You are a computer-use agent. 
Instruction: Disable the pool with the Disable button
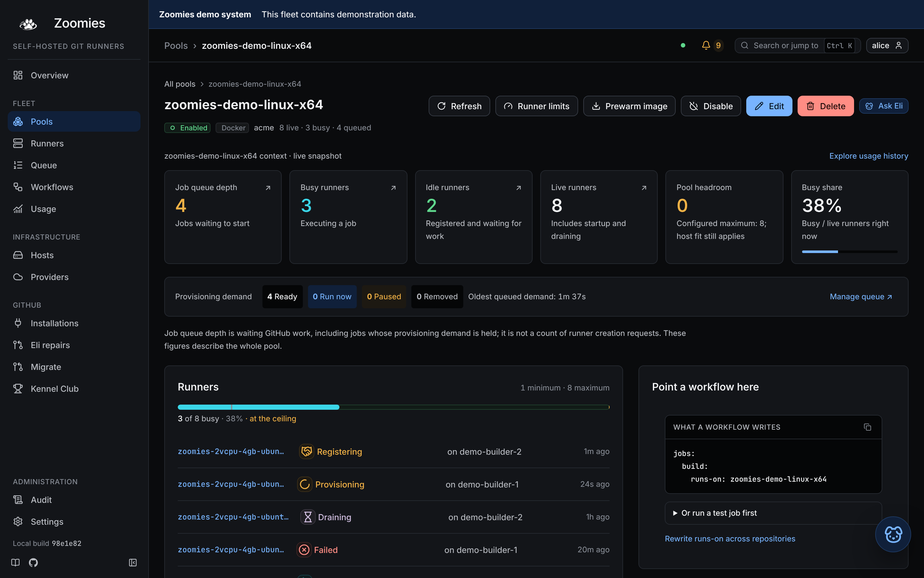pyautogui.click(x=711, y=106)
